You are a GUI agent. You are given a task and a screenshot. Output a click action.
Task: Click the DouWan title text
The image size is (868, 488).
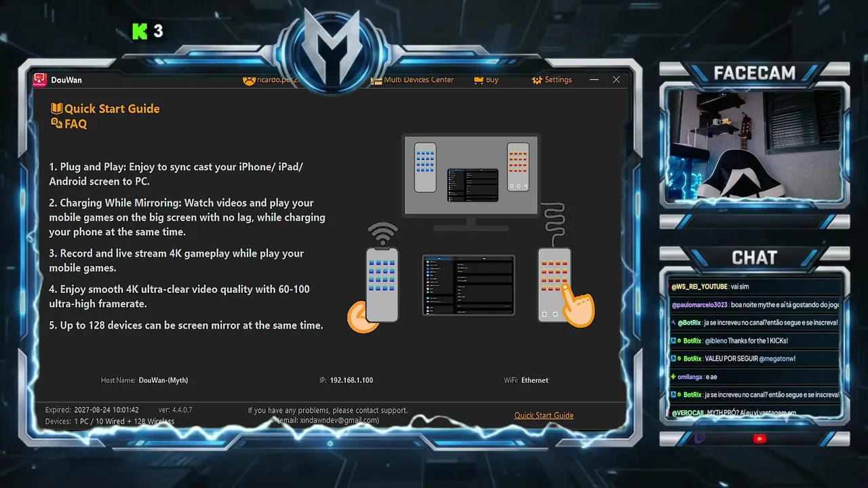pos(66,80)
